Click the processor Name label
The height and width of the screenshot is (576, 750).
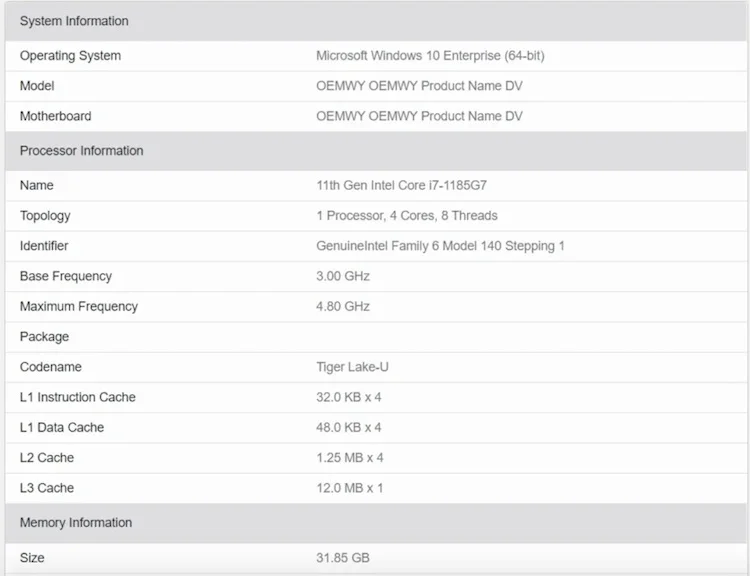click(x=36, y=185)
